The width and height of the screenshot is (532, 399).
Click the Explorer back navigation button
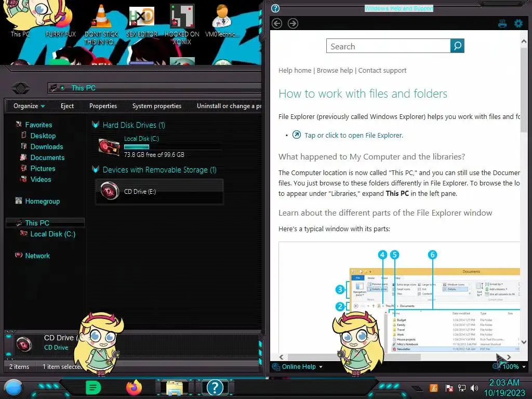[x=21, y=88]
